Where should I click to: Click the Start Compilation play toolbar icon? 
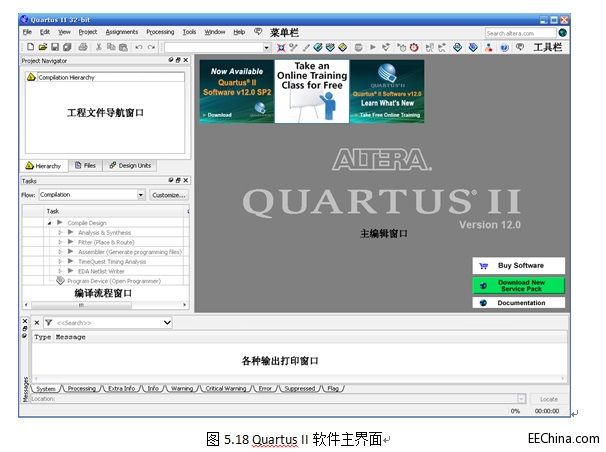(x=373, y=47)
